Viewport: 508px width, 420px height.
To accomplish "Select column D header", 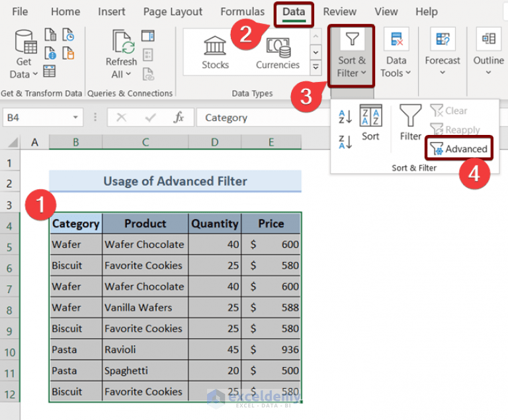I will click(215, 142).
